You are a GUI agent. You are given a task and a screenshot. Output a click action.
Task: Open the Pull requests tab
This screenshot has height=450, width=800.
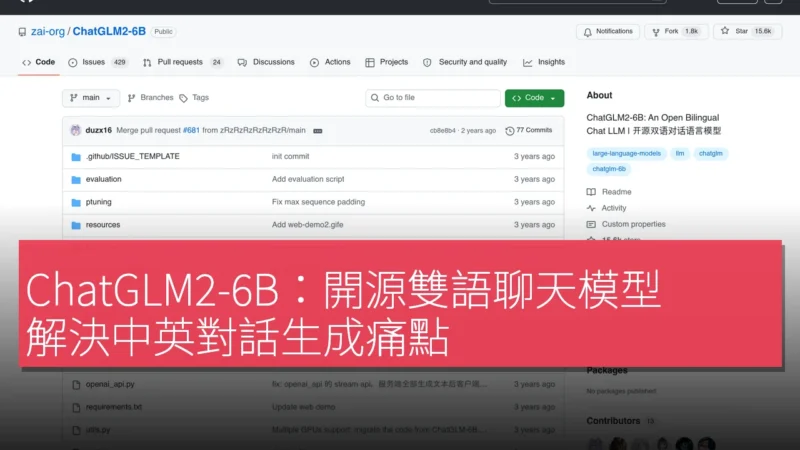(183, 62)
